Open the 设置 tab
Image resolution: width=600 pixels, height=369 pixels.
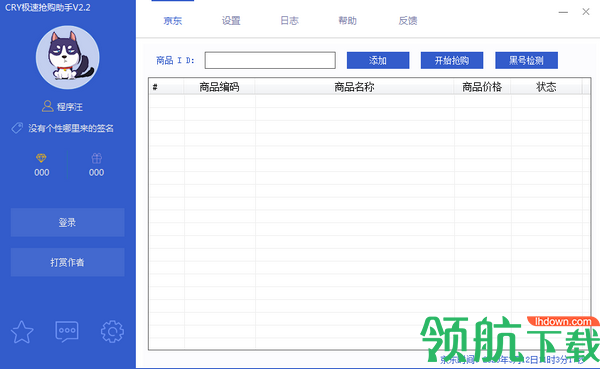click(x=231, y=21)
